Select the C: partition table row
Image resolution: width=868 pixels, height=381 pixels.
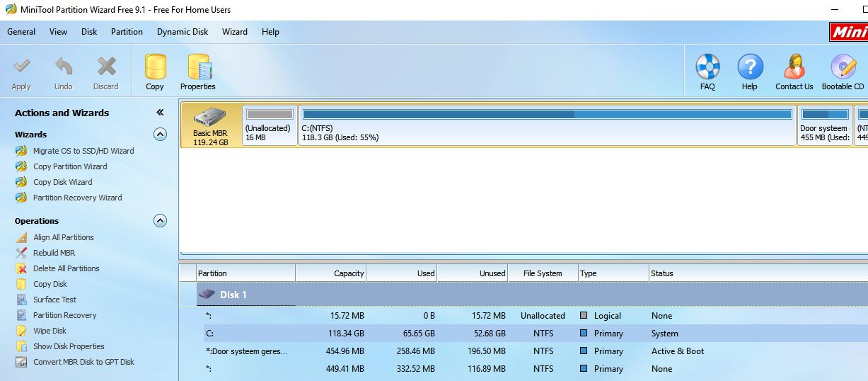[532, 334]
